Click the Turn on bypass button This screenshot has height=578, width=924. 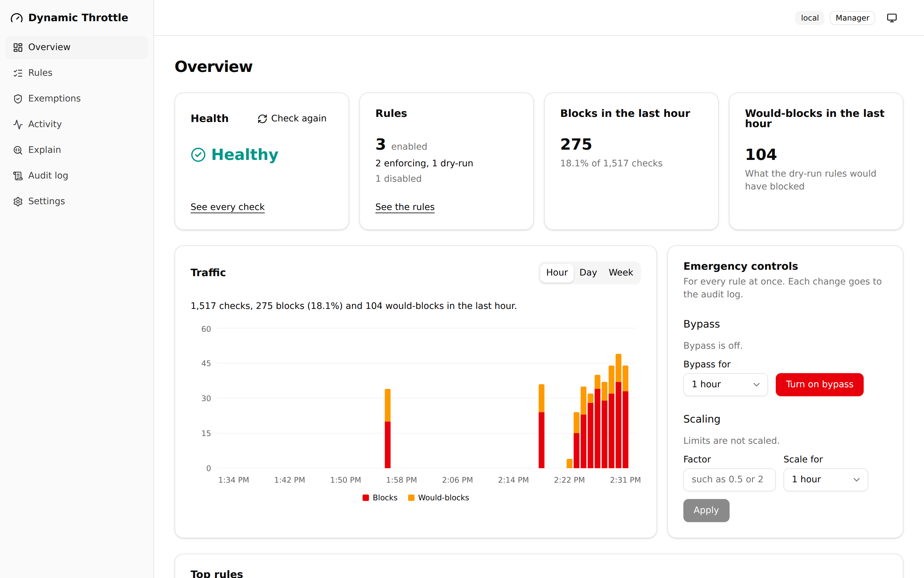click(x=819, y=384)
